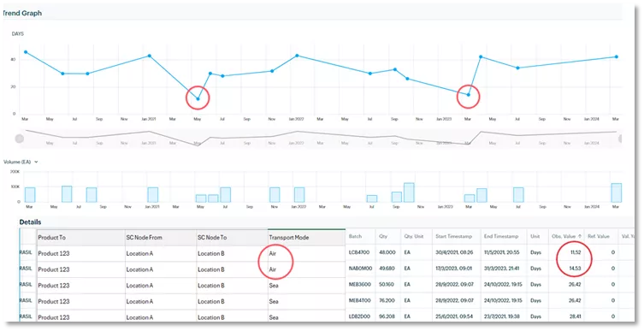
Task: Open the Volume (EA) dropdown
Action: 21,162
